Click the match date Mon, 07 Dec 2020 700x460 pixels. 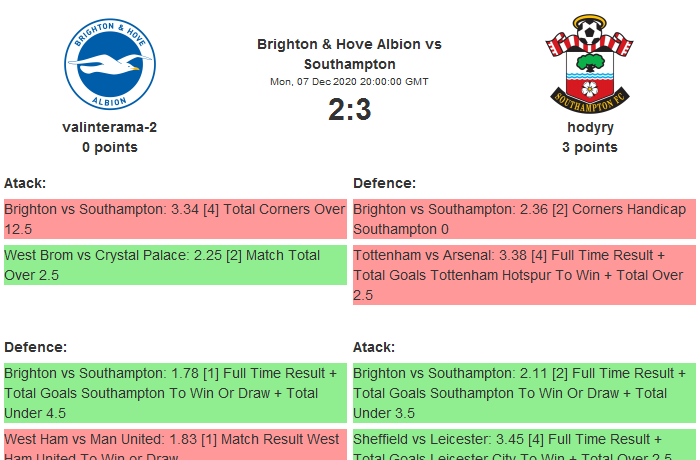tap(349, 81)
